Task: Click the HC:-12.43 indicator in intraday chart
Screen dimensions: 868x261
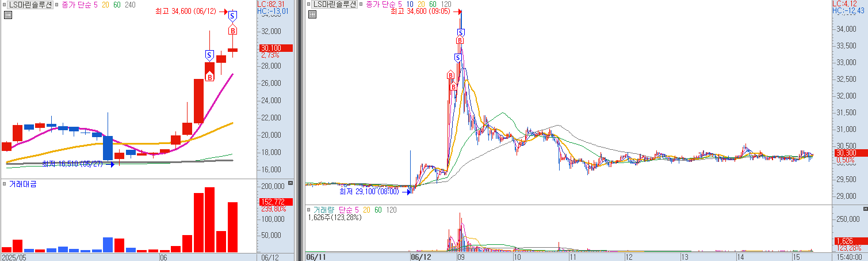Action: click(x=848, y=11)
